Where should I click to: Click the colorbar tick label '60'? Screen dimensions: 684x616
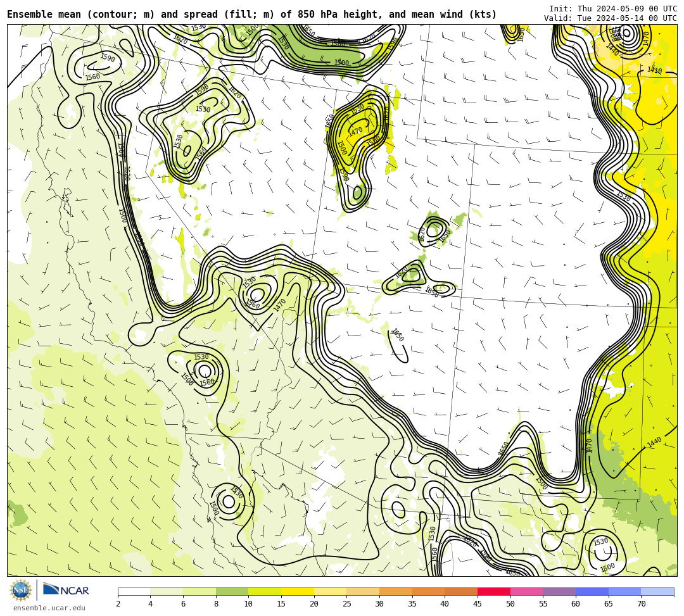click(x=576, y=604)
